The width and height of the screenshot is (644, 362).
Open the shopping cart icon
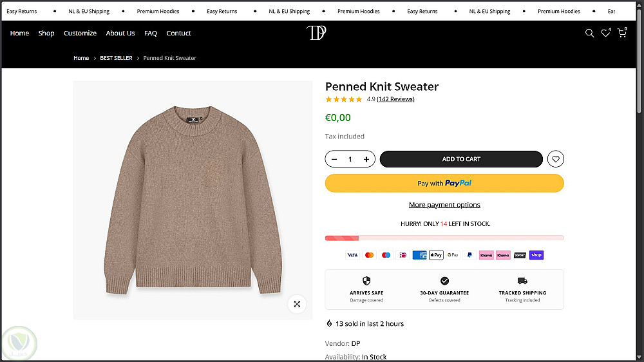(x=621, y=33)
